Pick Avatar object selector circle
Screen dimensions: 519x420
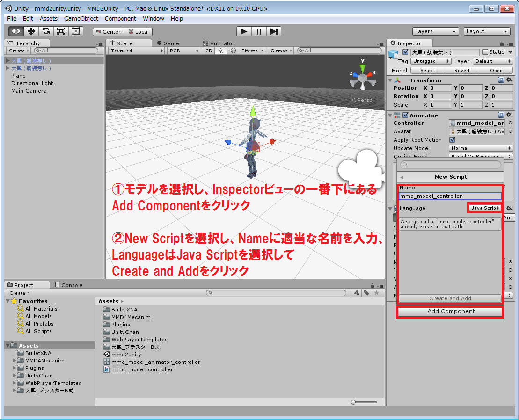[510, 131]
